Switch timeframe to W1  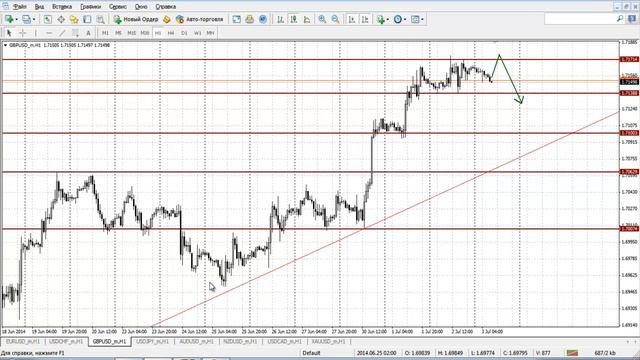pyautogui.click(x=198, y=33)
